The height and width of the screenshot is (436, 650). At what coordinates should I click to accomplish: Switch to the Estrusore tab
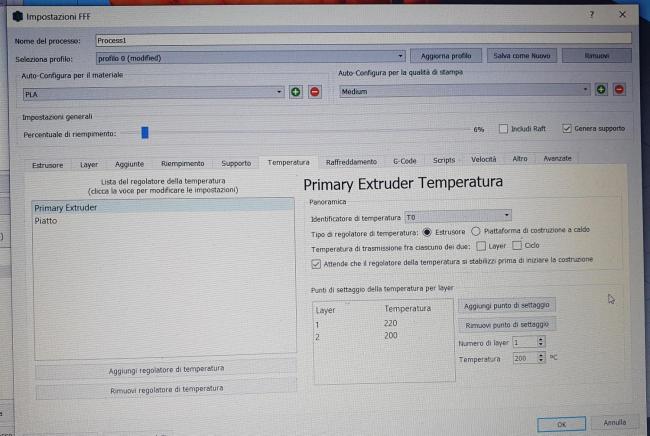[48, 165]
